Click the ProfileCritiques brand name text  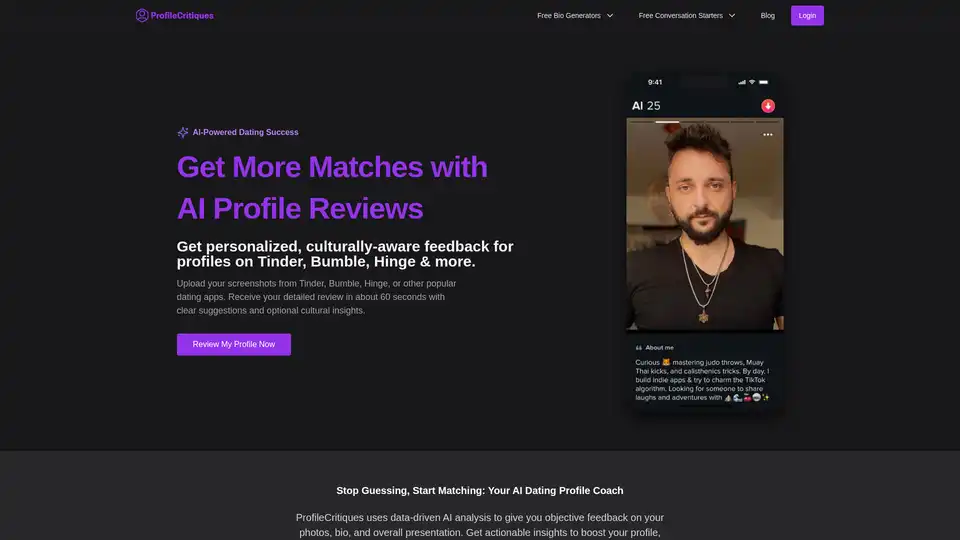point(182,16)
